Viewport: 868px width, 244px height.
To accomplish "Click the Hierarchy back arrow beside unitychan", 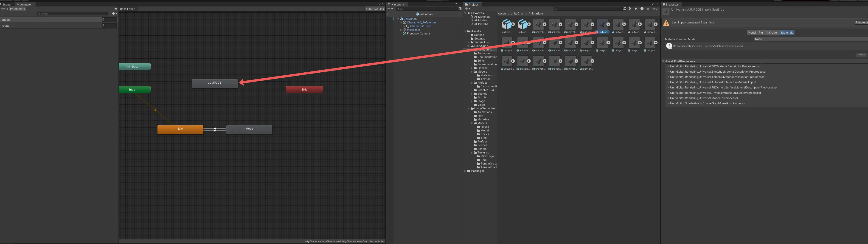I will click(x=388, y=14).
